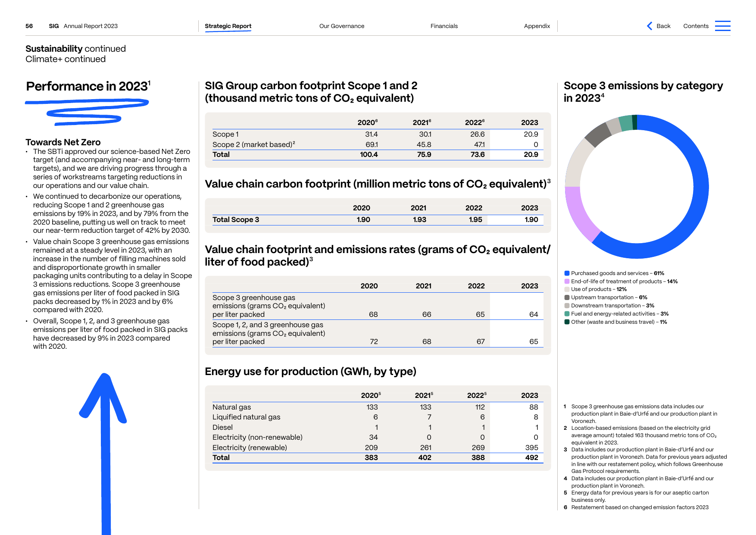This screenshot has width=756, height=535.
Task: Select the Purchased goods and services legend swatch
Action: tap(567, 273)
